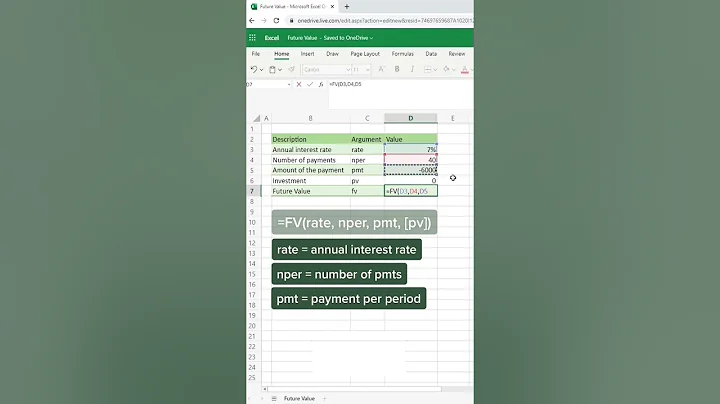Click the 'Amount of the payment' cell
The image size is (720, 404).
click(311, 170)
